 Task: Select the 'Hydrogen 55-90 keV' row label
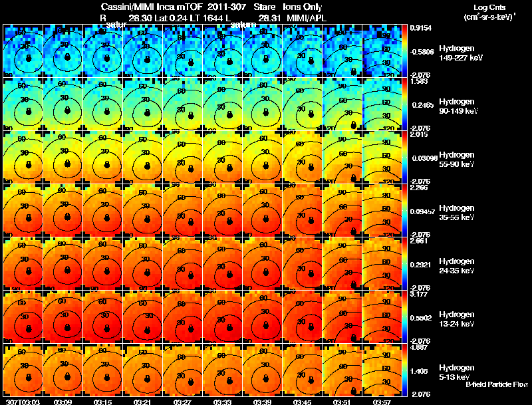[x=457, y=160]
